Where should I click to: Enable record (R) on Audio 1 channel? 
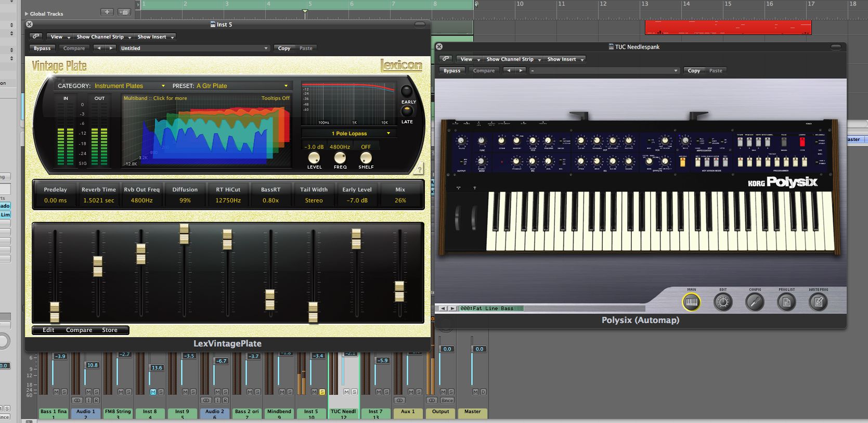pos(96,401)
